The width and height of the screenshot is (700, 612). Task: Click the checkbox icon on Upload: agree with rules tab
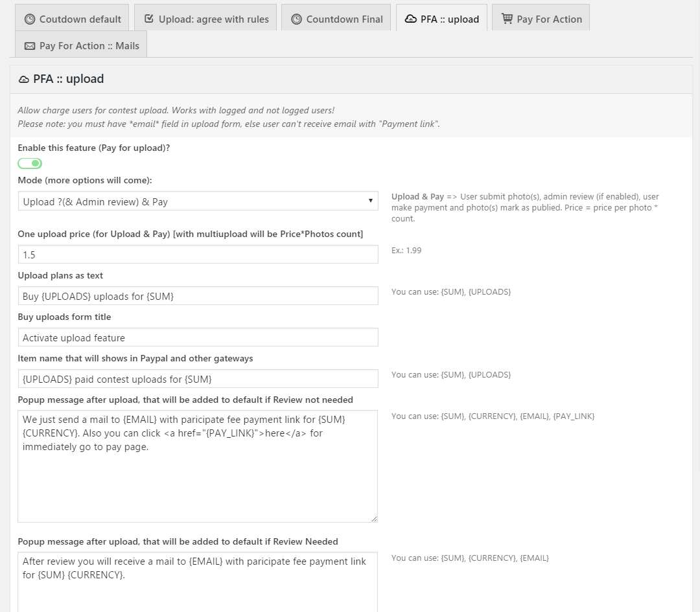tap(149, 19)
